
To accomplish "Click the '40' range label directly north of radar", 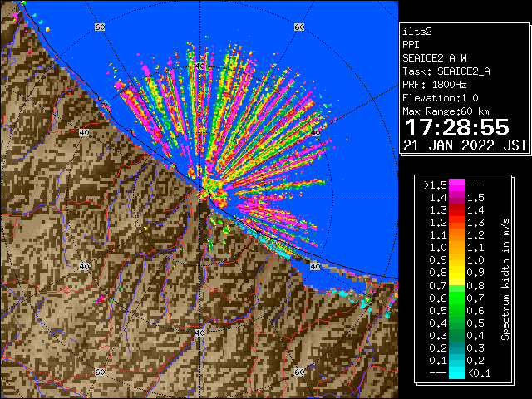I will (199, 66).
